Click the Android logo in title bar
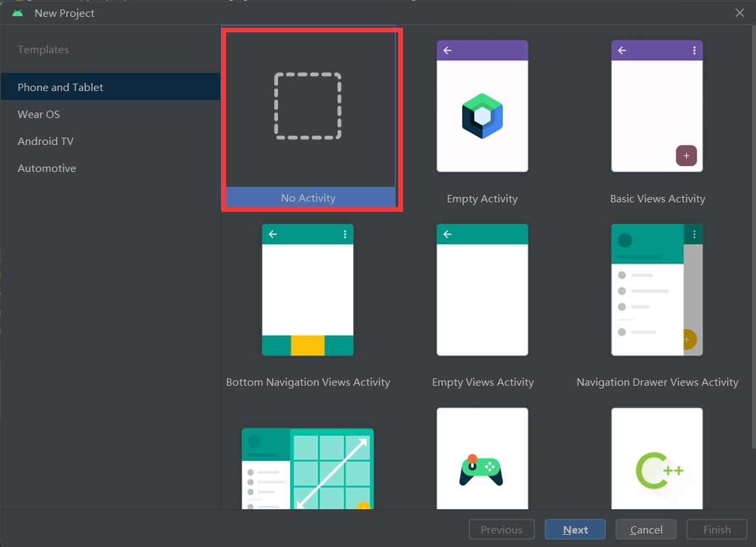The width and height of the screenshot is (756, 547). 18,13
